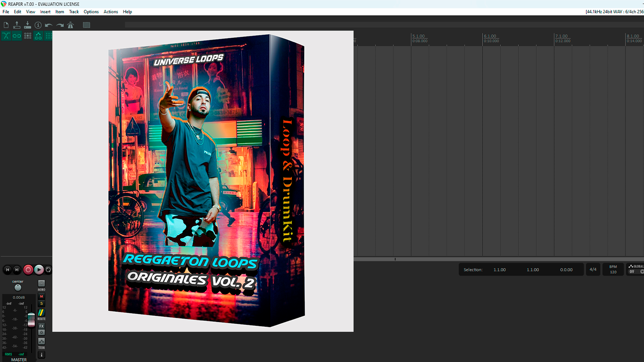The width and height of the screenshot is (644, 362).
Task: Solo the master track (S)
Action: [x=41, y=304]
